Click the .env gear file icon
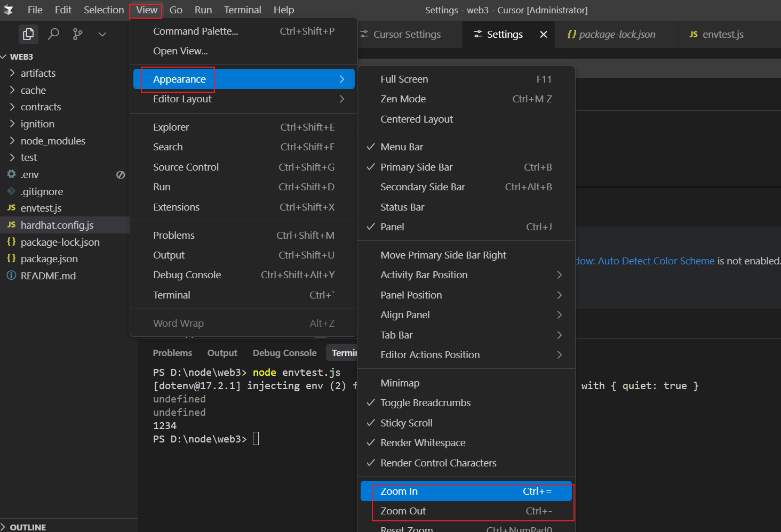 pyautogui.click(x=11, y=174)
